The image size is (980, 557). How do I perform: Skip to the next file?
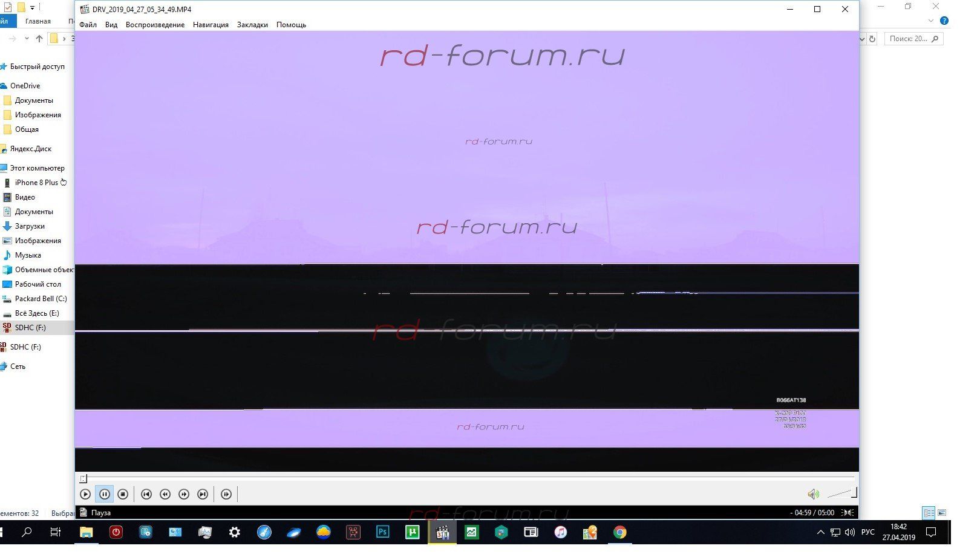[x=203, y=494]
